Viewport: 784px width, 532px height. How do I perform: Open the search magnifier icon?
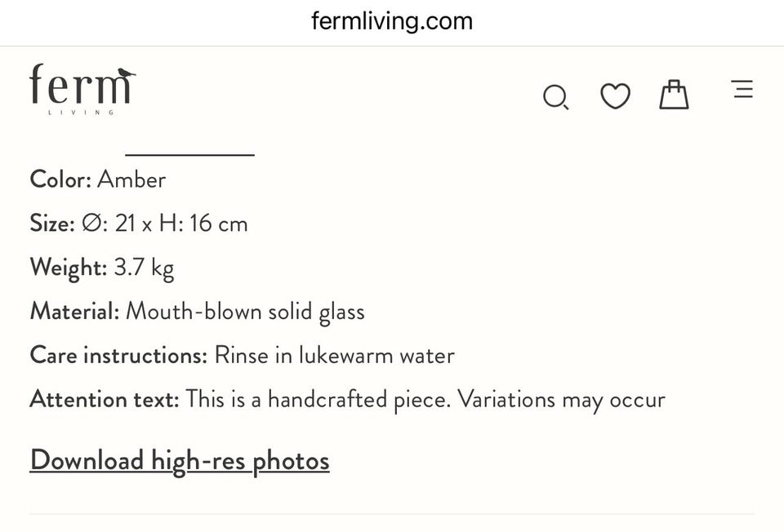[555, 97]
